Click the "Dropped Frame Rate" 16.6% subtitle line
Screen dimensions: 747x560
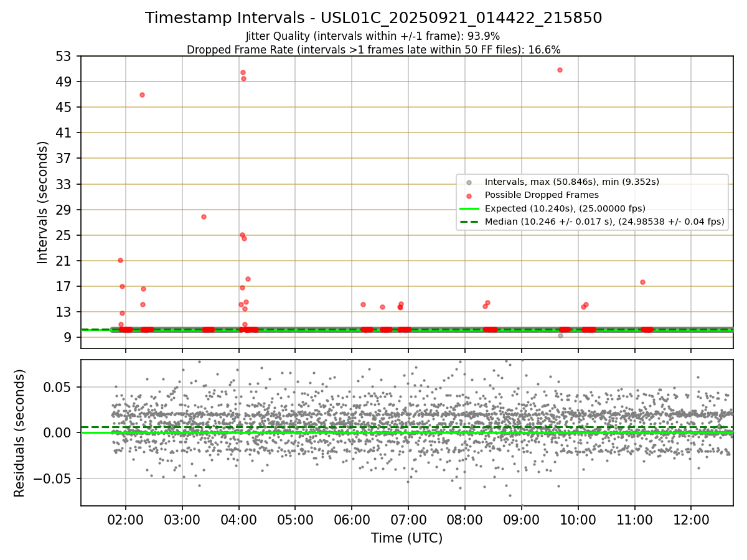[x=374, y=50]
